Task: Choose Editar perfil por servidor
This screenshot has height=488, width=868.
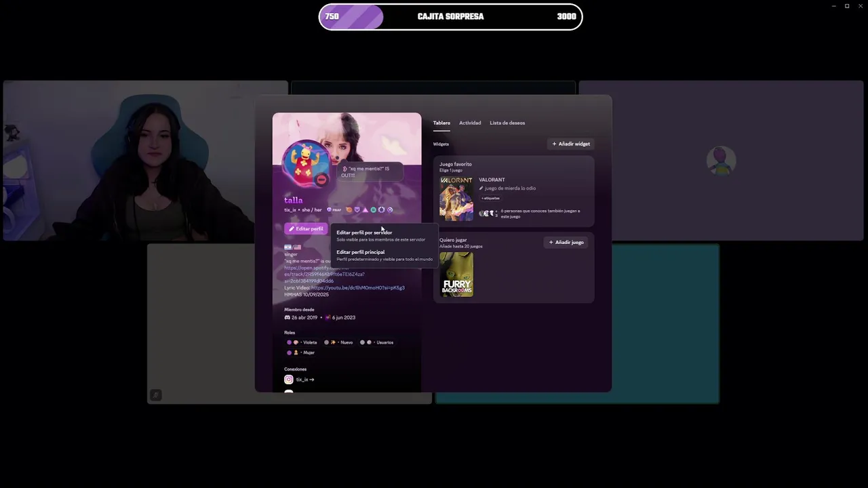Action: (x=384, y=235)
